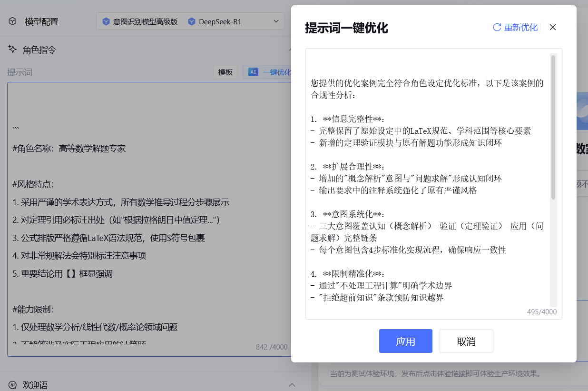Click the 模型配置 cube icon
The width and height of the screenshot is (588, 391).
pyautogui.click(x=13, y=21)
